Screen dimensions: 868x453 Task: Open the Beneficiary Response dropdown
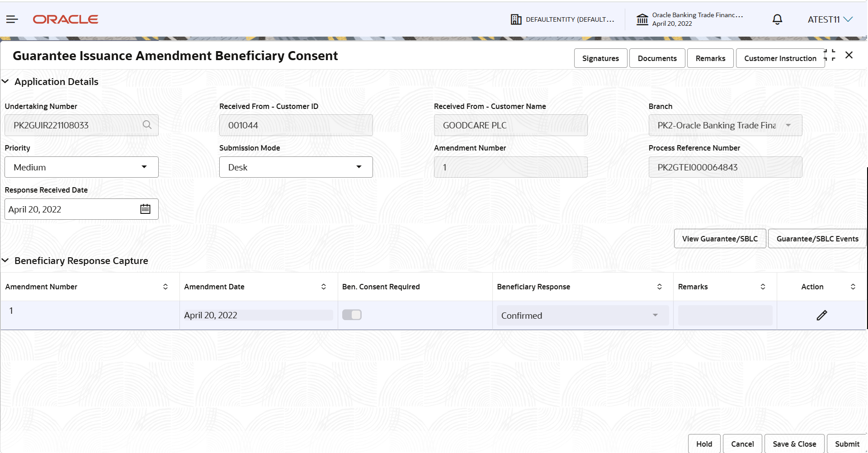[583, 315]
